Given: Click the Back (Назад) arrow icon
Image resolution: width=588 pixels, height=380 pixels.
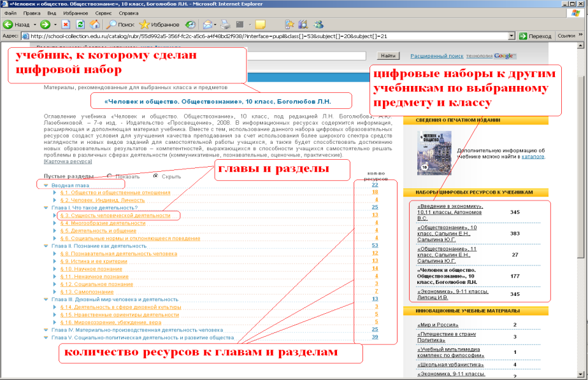Looking at the screenshot, I should [x=8, y=25].
